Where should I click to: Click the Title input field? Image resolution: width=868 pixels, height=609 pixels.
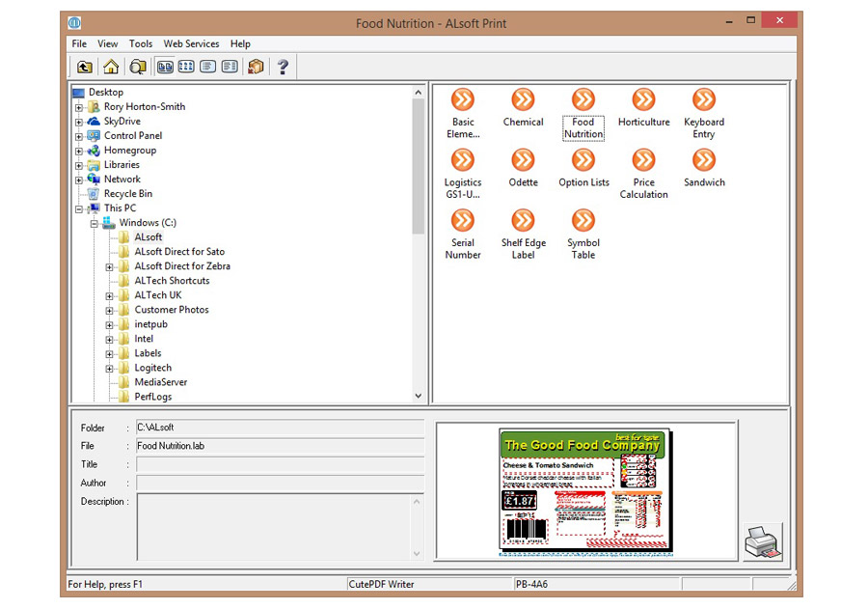coord(280,464)
